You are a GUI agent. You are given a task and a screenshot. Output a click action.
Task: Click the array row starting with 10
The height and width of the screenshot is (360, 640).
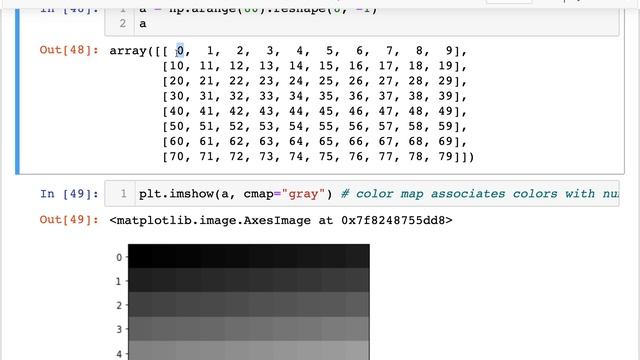314,66
